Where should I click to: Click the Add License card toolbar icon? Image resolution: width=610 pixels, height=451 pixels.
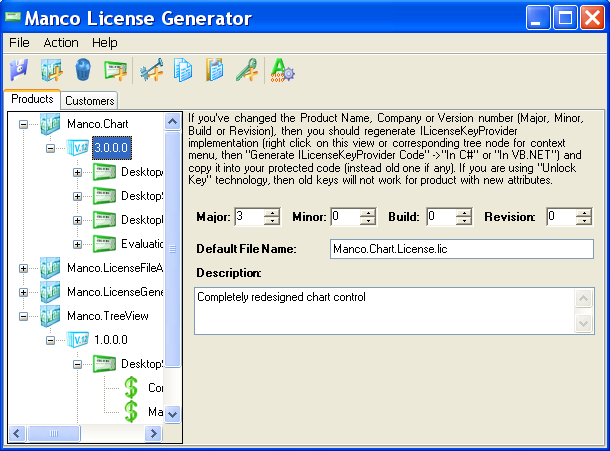click(115, 71)
